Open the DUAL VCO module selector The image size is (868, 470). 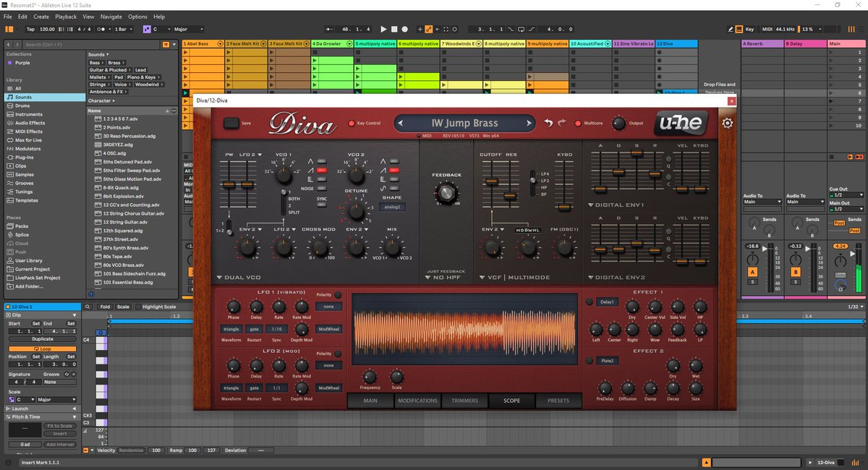click(237, 277)
